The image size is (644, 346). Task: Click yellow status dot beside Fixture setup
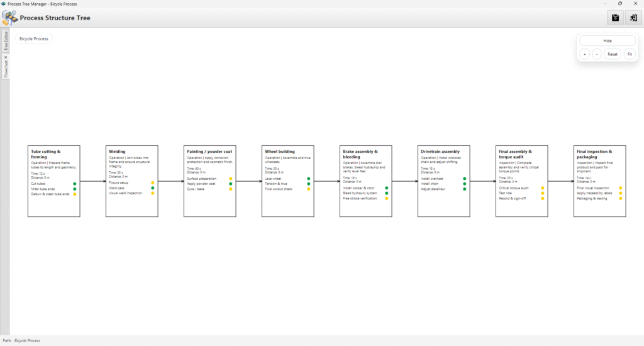152,183
